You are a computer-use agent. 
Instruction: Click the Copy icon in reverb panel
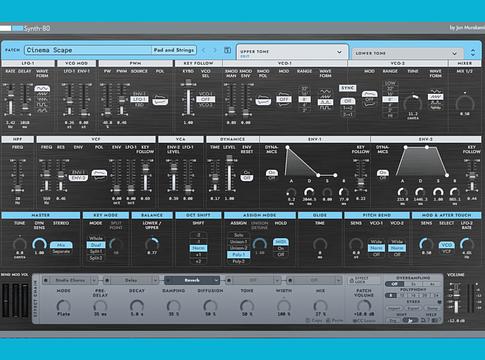click(x=308, y=320)
